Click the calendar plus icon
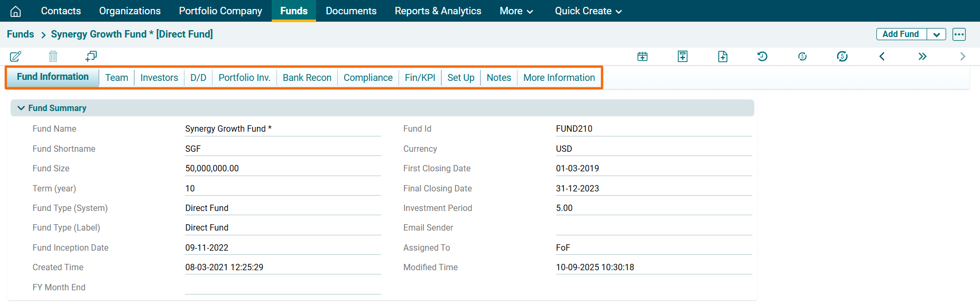The width and height of the screenshot is (980, 303). 642,57
